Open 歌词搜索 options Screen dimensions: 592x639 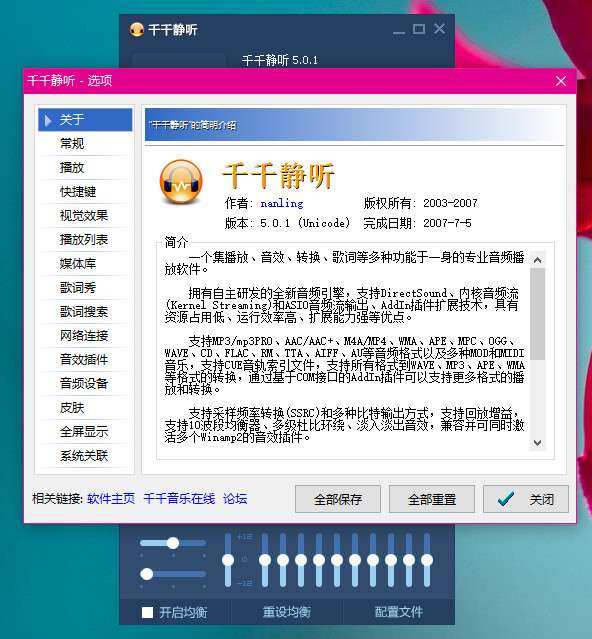(85, 312)
